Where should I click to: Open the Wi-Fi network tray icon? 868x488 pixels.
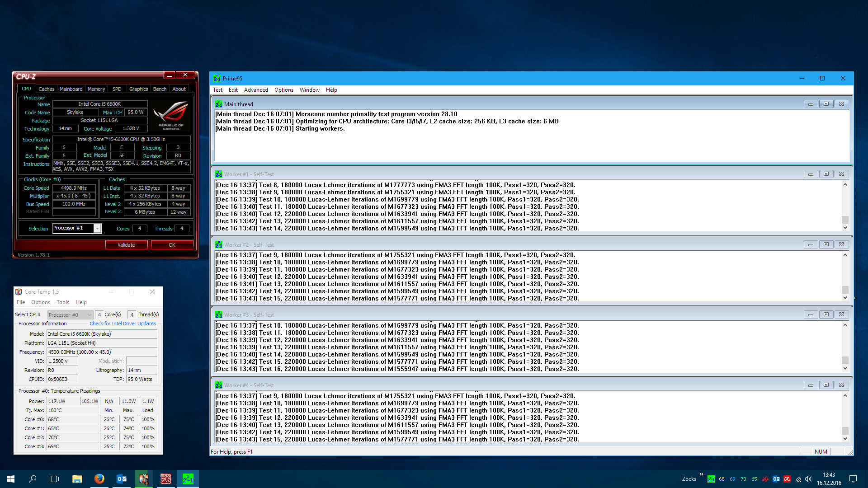(798, 479)
